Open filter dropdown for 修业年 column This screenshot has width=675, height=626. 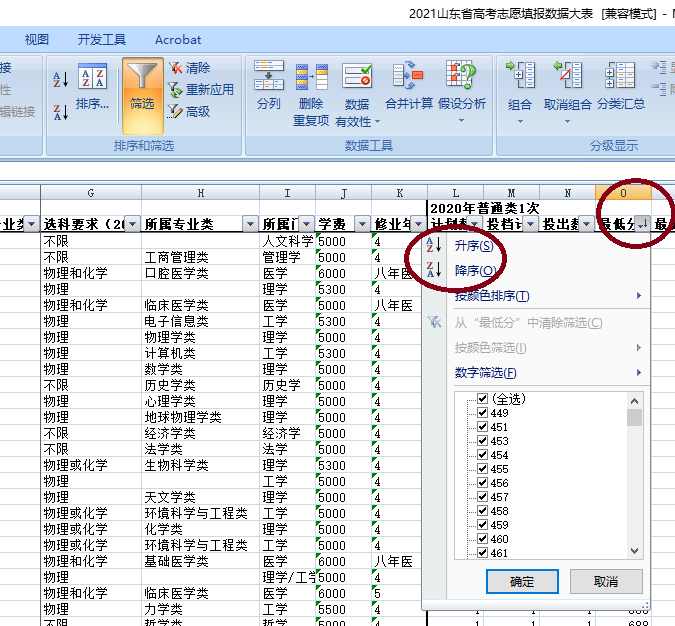click(418, 224)
